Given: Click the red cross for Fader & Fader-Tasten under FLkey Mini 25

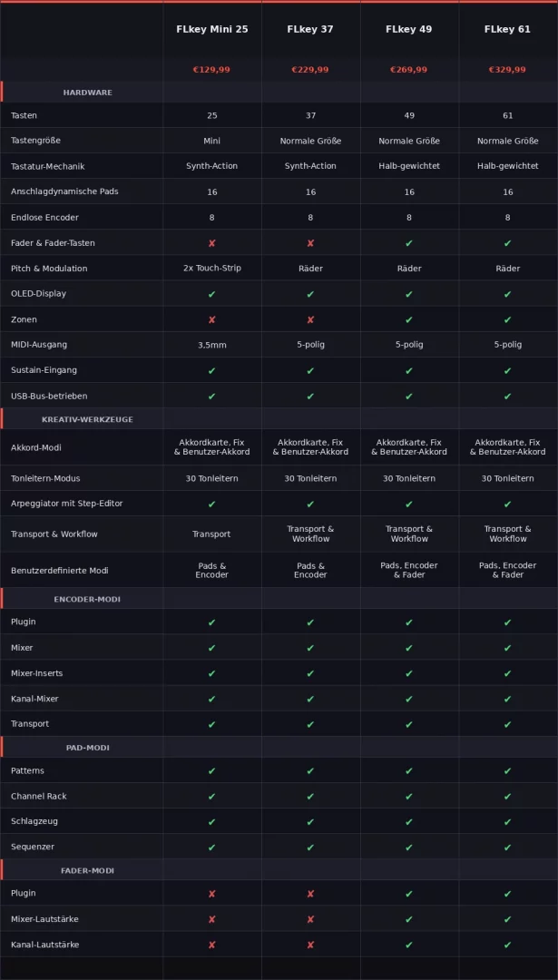Looking at the screenshot, I should tap(211, 243).
